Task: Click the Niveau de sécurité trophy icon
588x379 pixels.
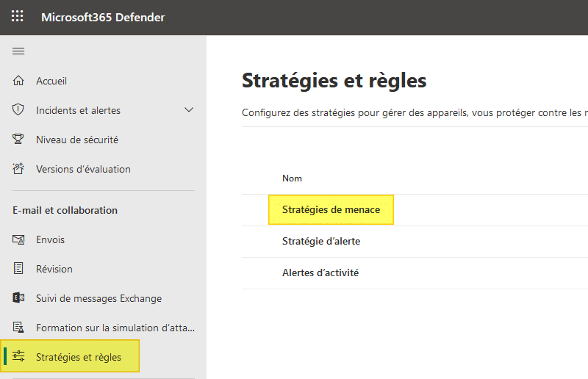Action: coord(19,140)
